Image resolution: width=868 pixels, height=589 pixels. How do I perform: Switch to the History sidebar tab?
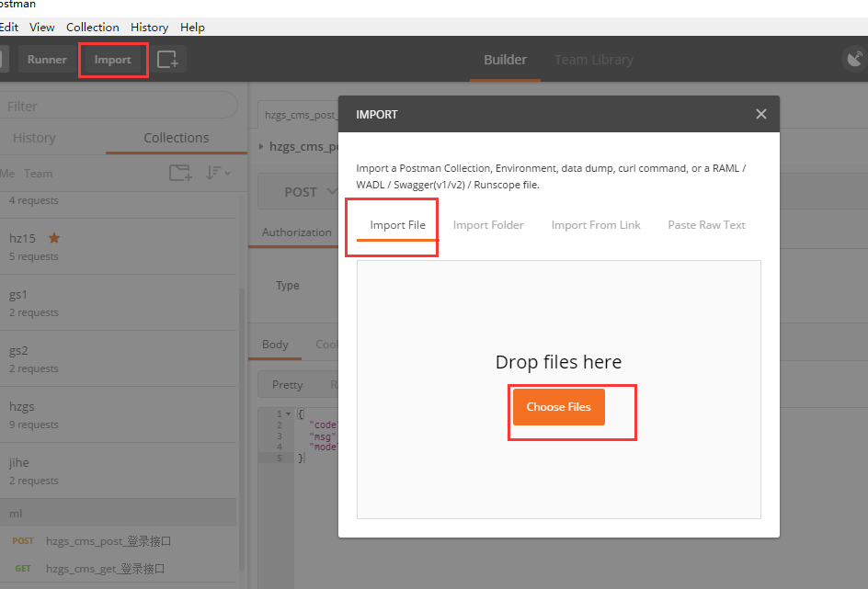tap(34, 138)
